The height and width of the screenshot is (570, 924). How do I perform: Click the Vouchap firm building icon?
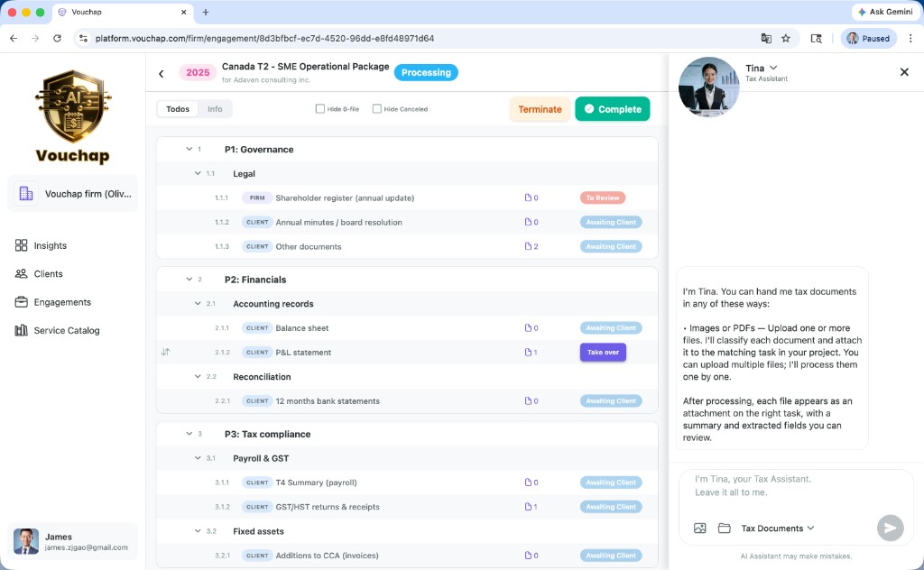(26, 193)
